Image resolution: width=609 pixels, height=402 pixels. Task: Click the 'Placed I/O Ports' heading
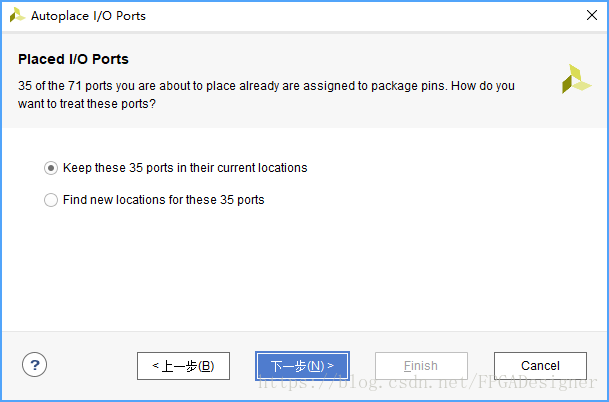(73, 59)
